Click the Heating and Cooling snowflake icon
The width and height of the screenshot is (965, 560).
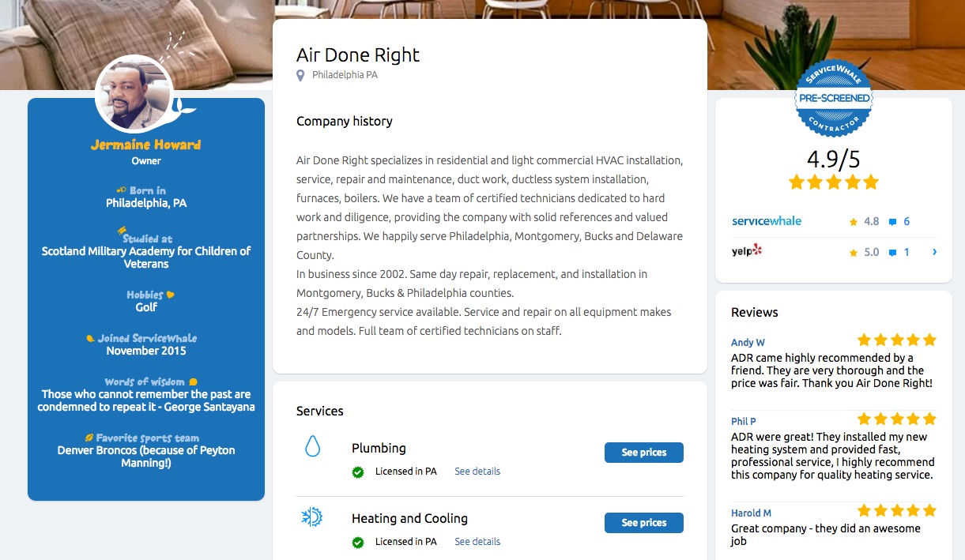(312, 517)
